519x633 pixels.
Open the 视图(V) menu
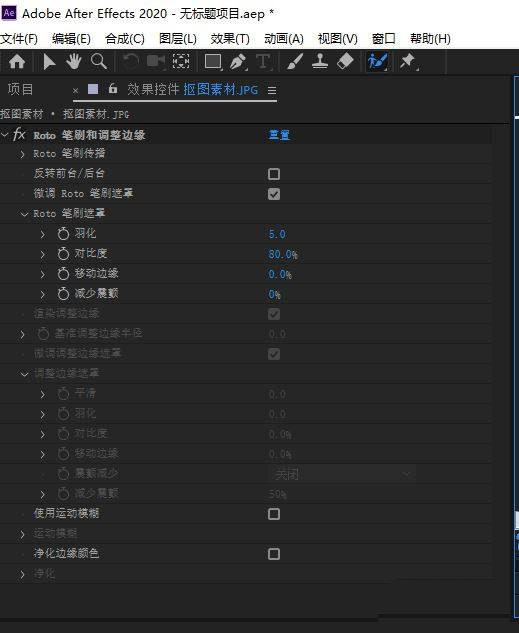coord(338,39)
